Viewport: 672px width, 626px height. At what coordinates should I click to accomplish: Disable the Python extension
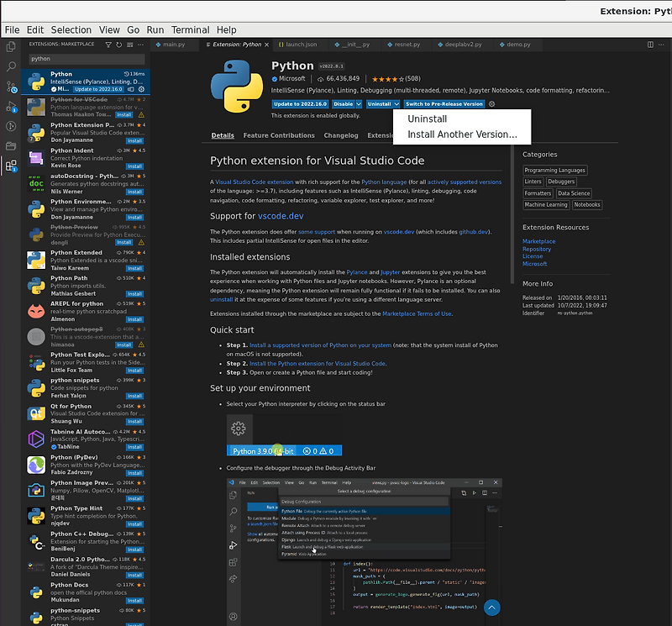[343, 104]
